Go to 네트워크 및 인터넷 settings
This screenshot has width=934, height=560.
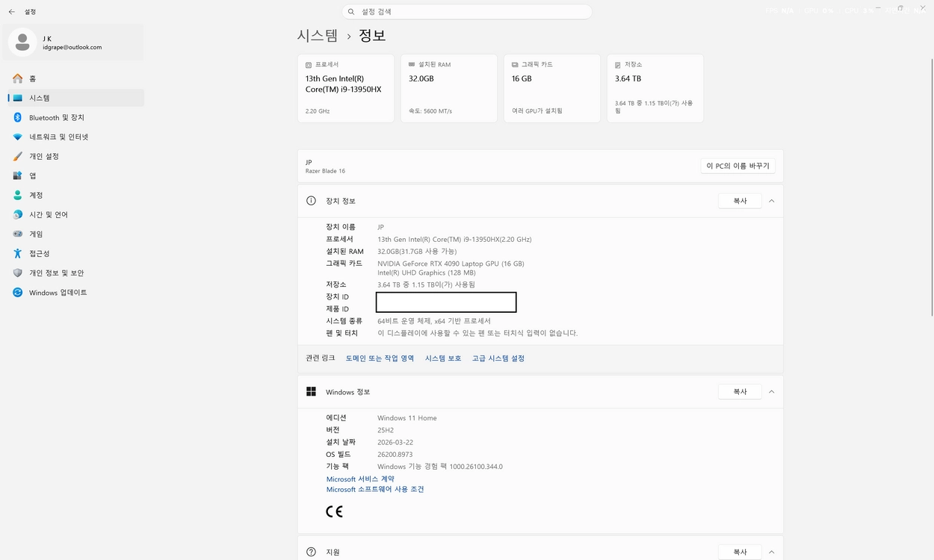click(x=75, y=137)
